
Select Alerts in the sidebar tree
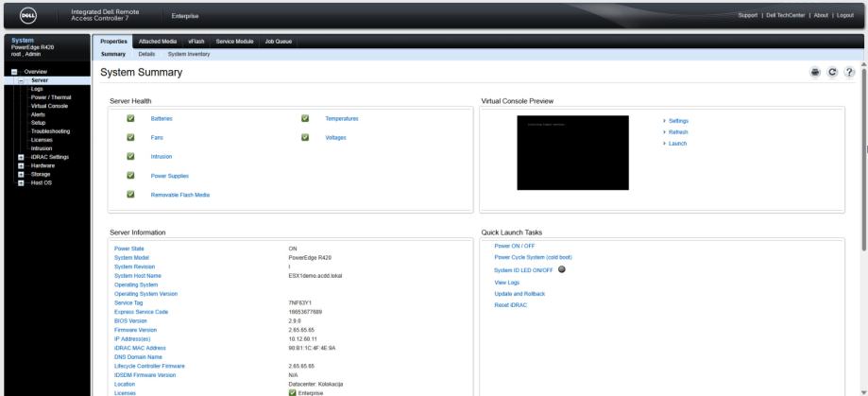point(38,114)
